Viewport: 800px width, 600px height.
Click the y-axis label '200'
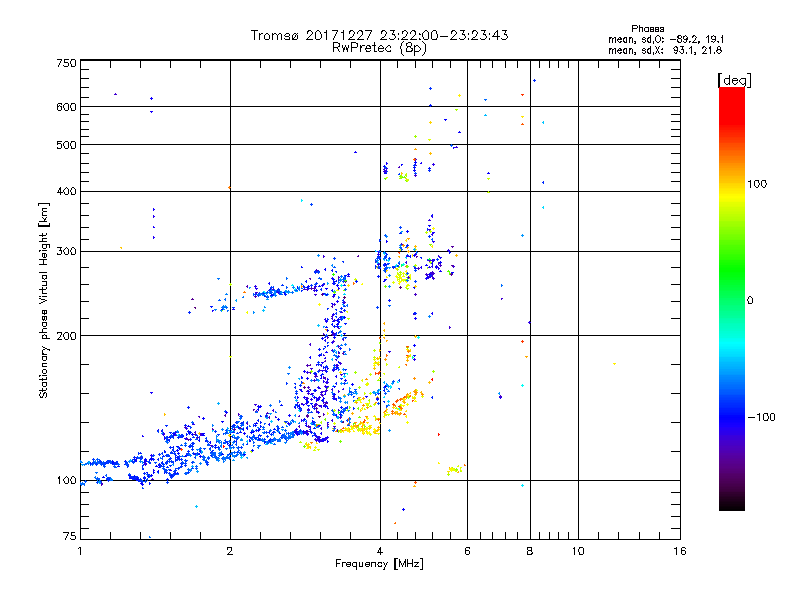pos(66,336)
